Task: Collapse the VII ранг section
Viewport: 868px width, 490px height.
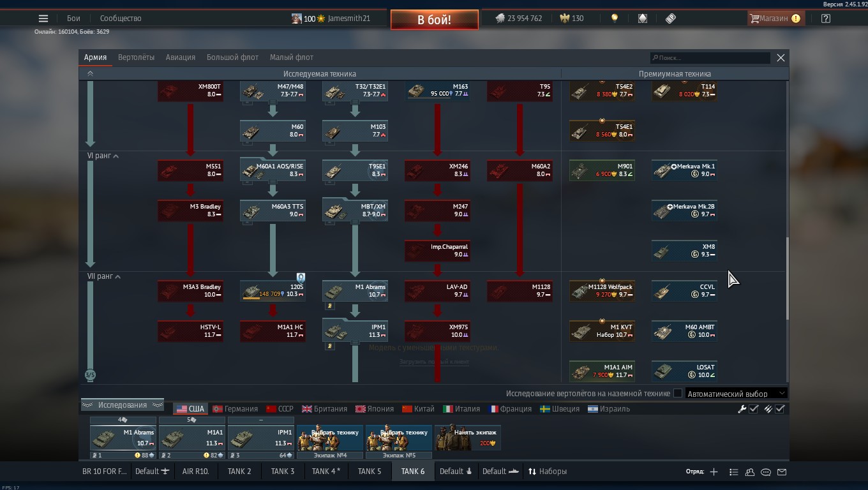Action: click(104, 276)
